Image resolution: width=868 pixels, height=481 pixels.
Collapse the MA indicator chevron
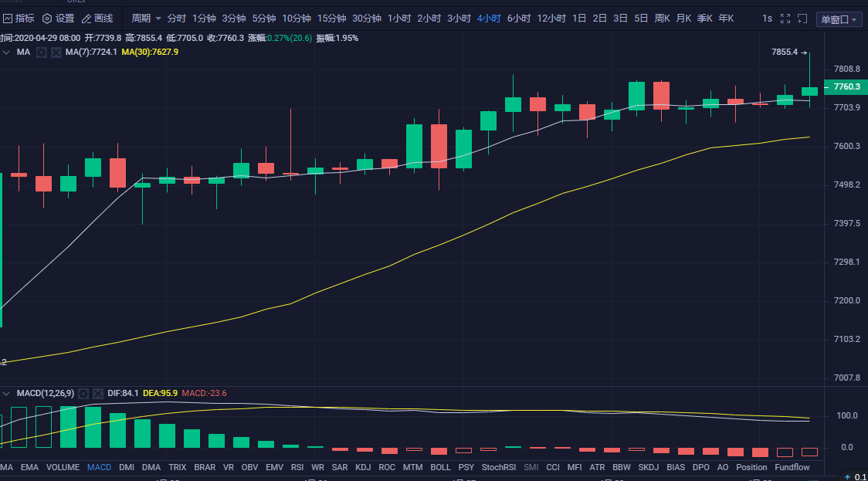pos(6,52)
